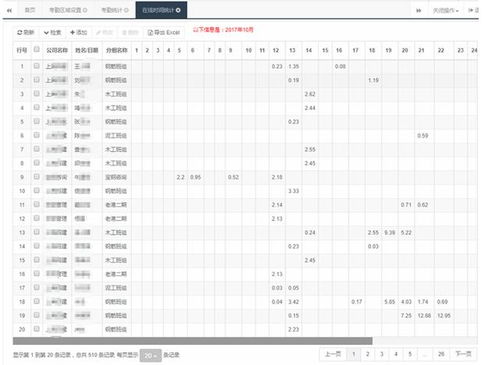
Task: Click the 5.85 cell in row 18
Action: point(389,302)
